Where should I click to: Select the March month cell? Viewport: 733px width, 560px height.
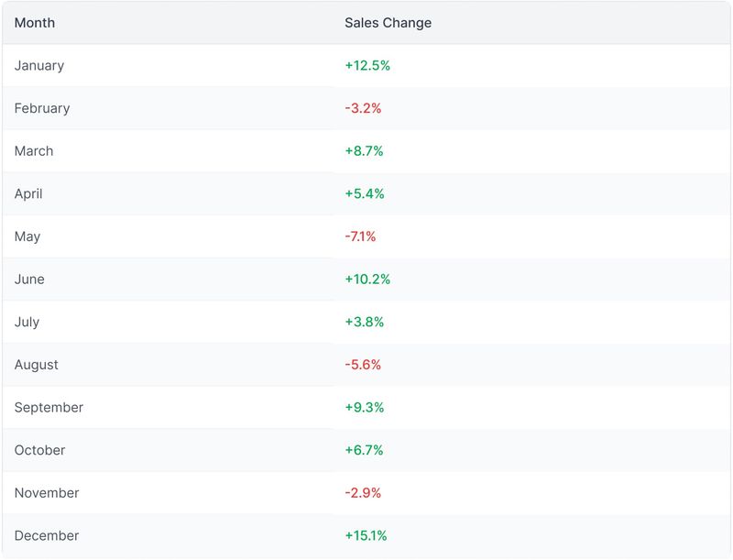(x=34, y=151)
